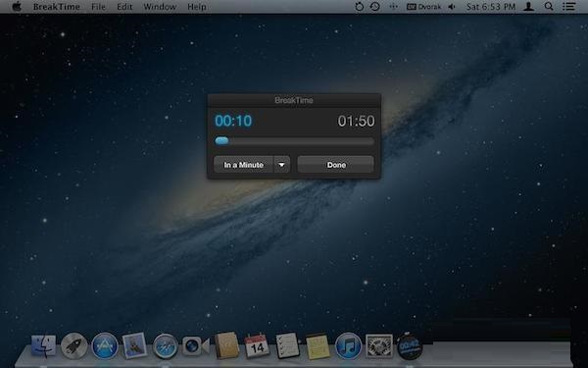Click the BreakTime window title bar

pos(294,100)
